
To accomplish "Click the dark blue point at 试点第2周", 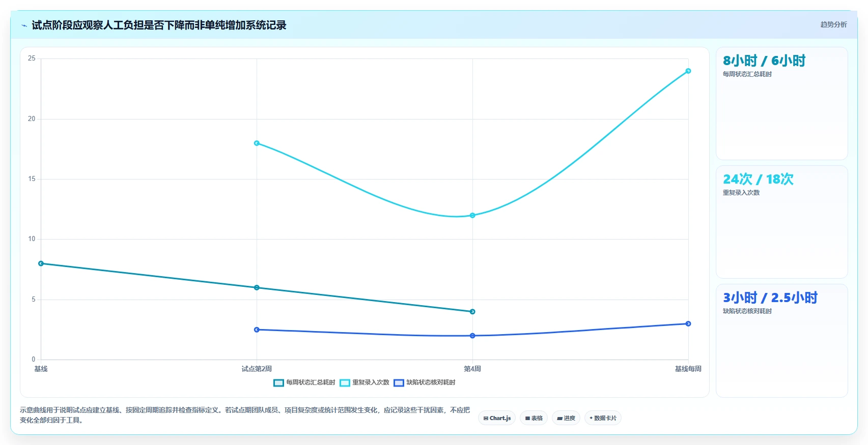I will (257, 330).
